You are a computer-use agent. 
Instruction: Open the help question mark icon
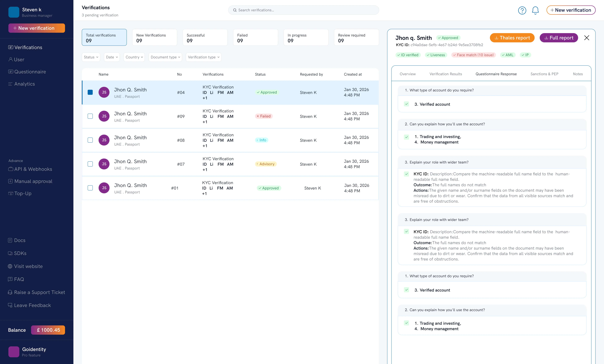522,10
